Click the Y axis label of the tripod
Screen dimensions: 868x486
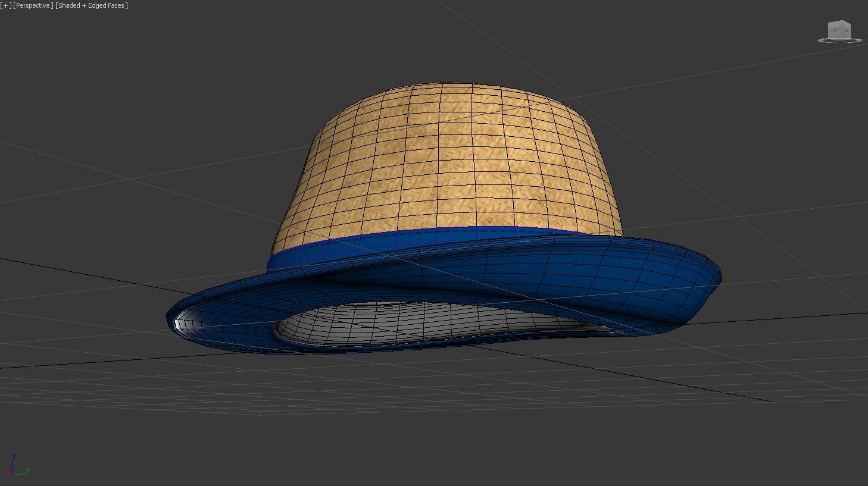[x=27, y=470]
